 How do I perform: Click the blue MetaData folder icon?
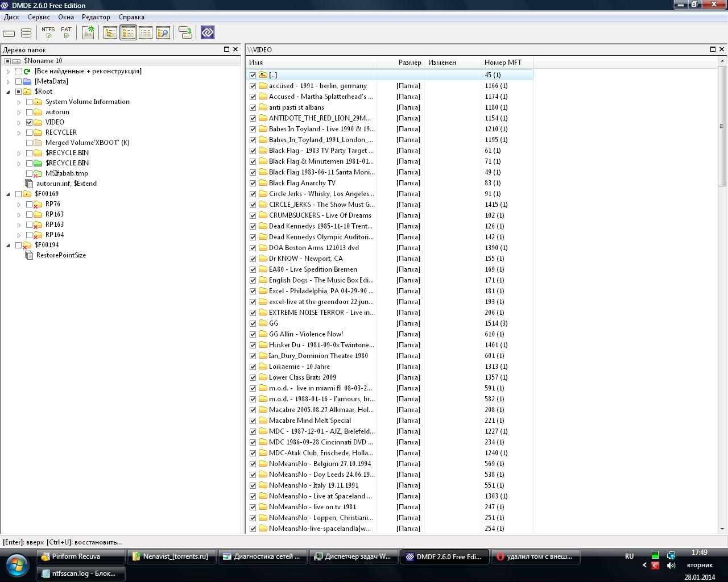tap(27, 81)
